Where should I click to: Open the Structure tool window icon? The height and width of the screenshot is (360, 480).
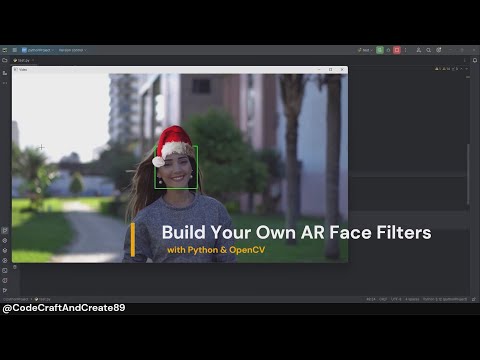click(x=5, y=73)
